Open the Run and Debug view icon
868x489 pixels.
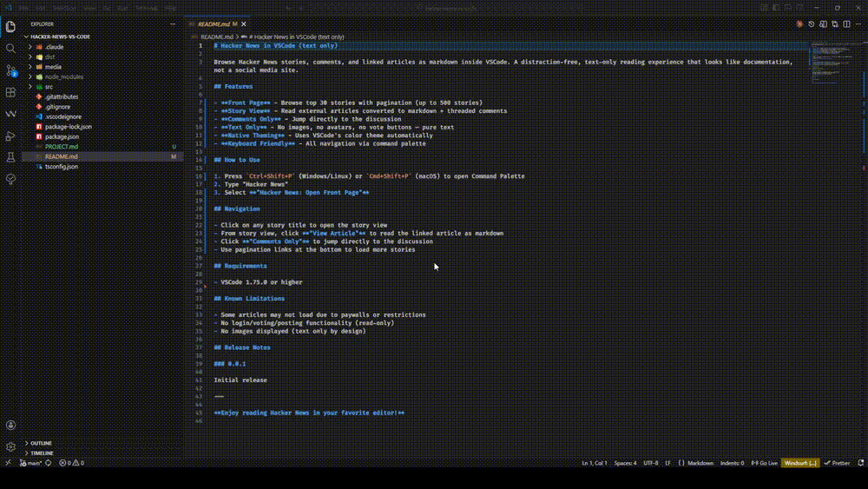(10, 136)
